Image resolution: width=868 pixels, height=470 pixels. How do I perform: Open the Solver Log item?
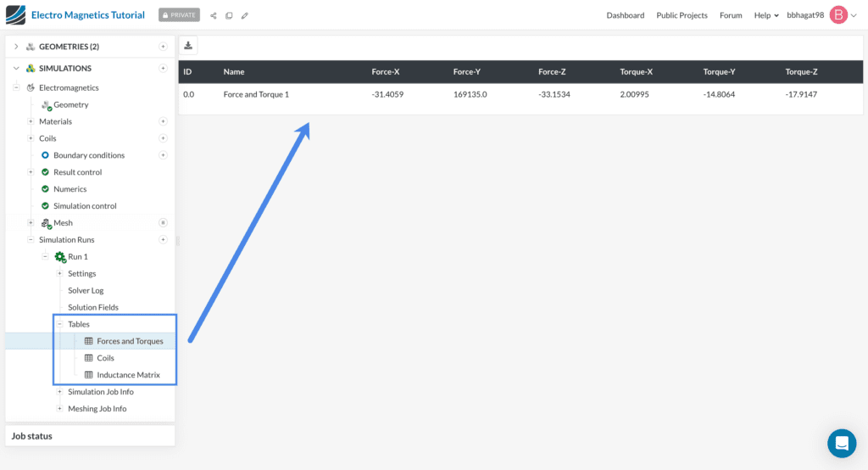point(86,291)
